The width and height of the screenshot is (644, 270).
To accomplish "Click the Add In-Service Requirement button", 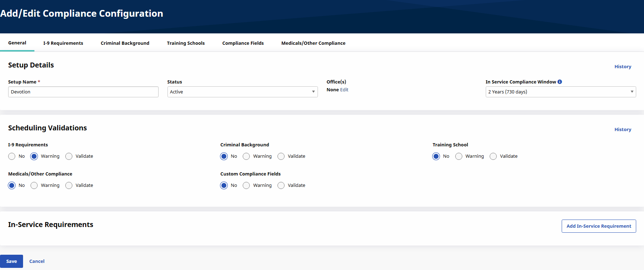I will point(599,226).
